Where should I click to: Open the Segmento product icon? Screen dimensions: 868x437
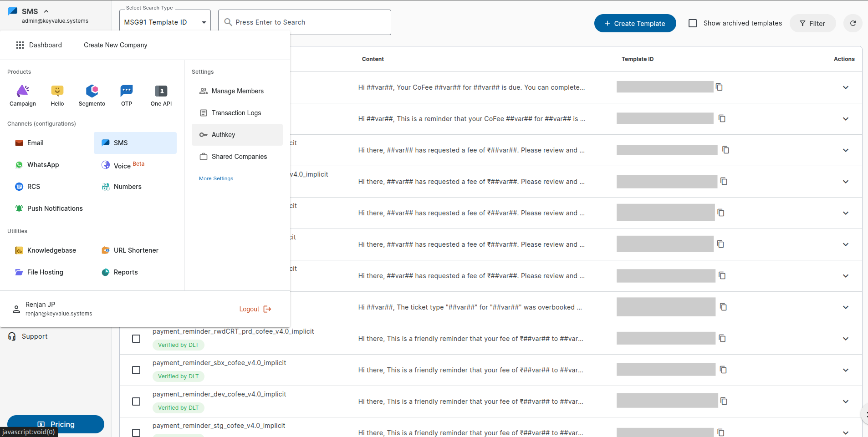click(92, 96)
